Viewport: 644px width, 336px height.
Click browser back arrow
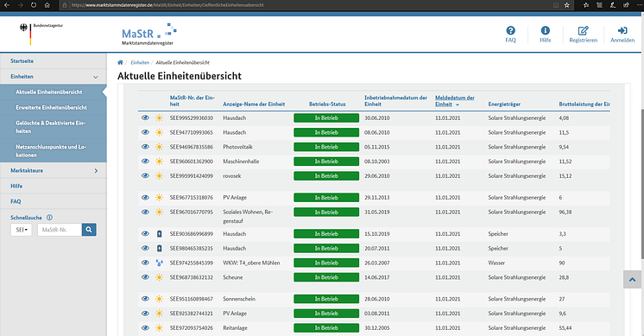(7, 5)
